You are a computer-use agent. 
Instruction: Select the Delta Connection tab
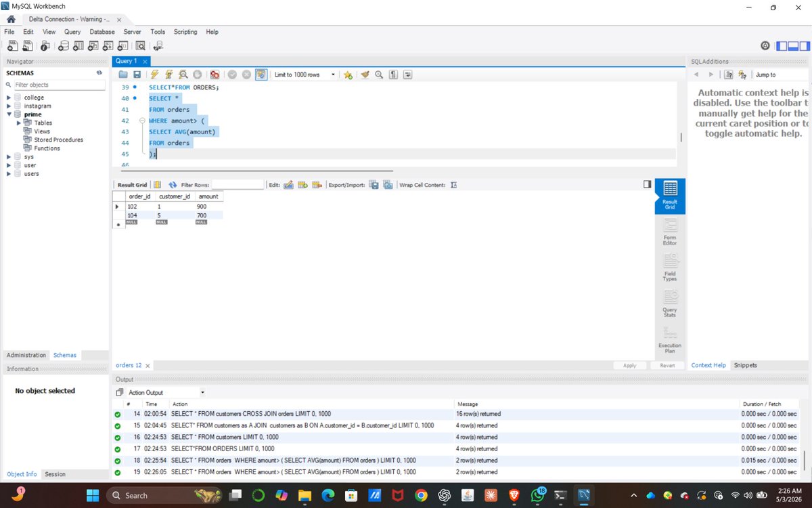(x=74, y=19)
